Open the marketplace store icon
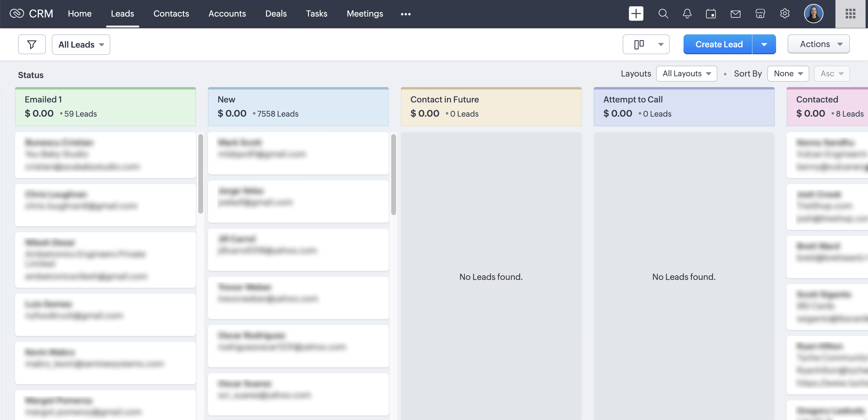Viewport: 868px width, 420px height. click(760, 14)
